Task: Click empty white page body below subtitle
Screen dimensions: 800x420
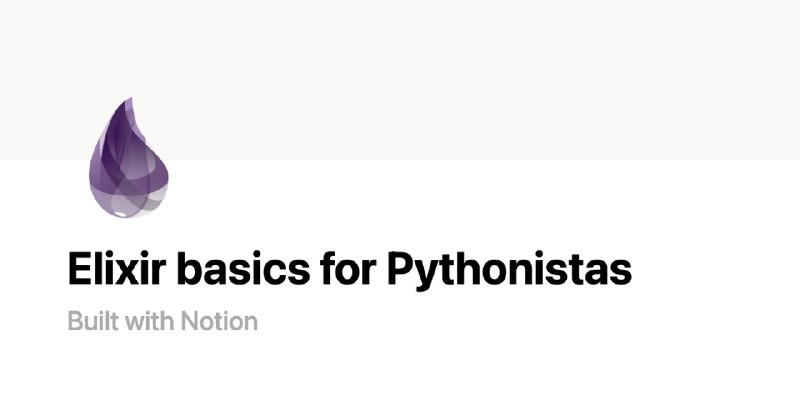Action: click(400, 380)
